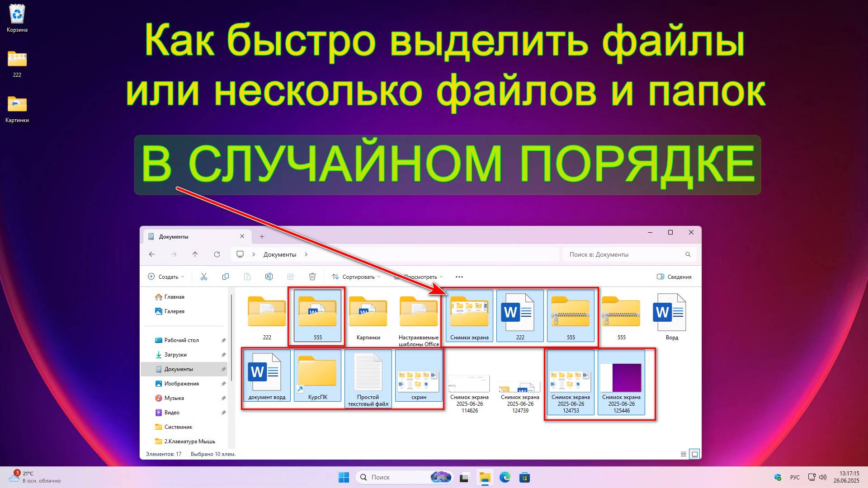Click the Copy icon in Explorer toolbar
This screenshot has width=868, height=488.
226,277
